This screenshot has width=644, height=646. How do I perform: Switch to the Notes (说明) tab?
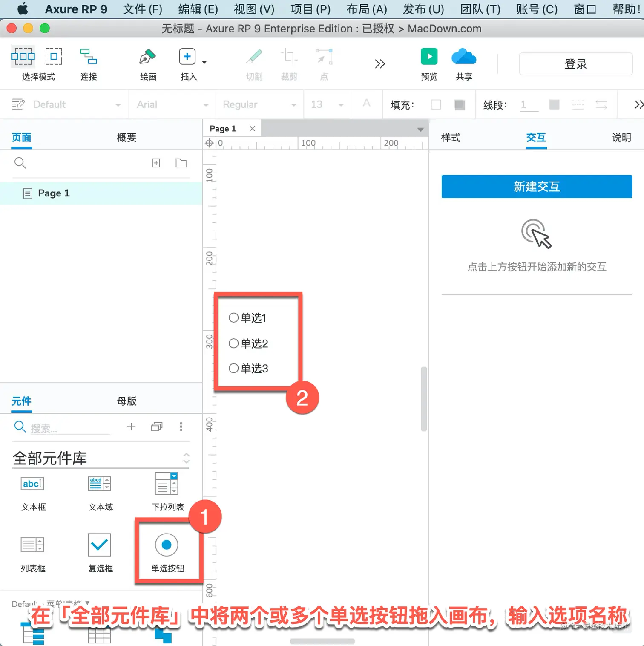click(x=621, y=138)
